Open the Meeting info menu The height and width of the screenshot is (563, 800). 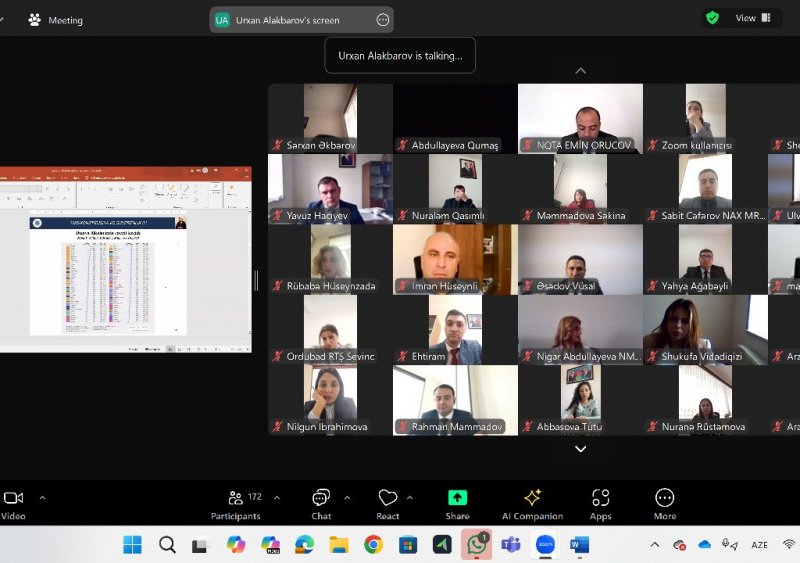56,20
